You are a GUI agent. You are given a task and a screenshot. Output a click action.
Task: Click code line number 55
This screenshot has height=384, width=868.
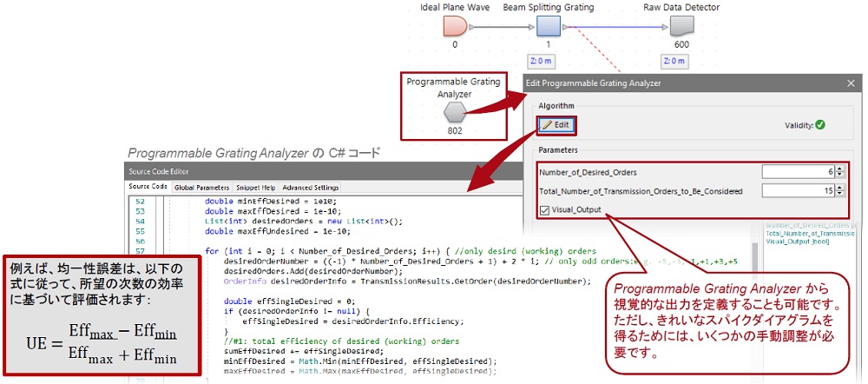click(x=140, y=230)
